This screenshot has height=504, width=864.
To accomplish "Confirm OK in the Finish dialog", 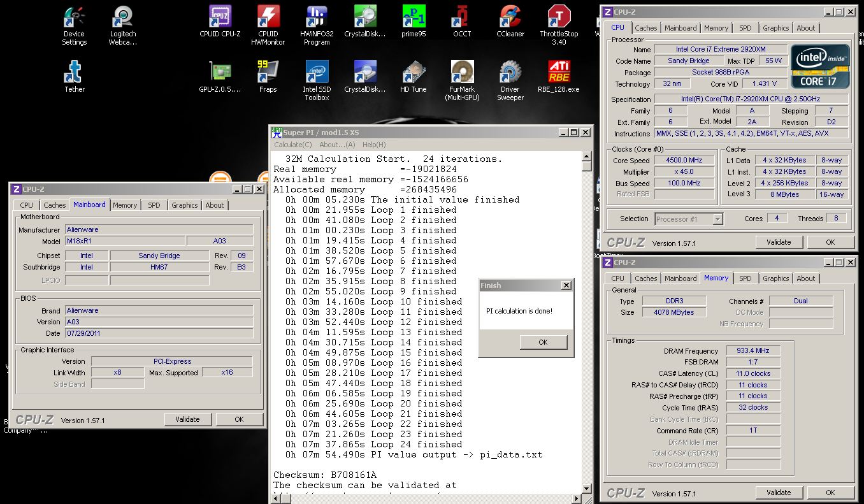I will click(x=543, y=342).
